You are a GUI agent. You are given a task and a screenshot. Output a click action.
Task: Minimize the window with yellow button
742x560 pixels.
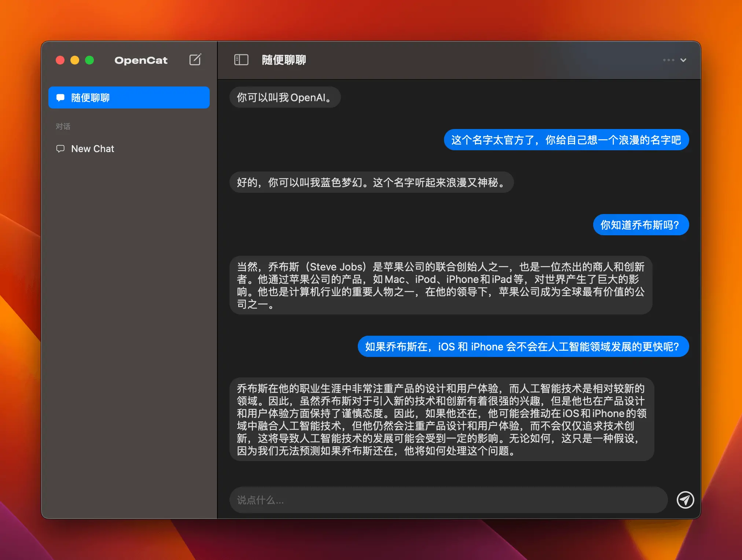point(75,60)
